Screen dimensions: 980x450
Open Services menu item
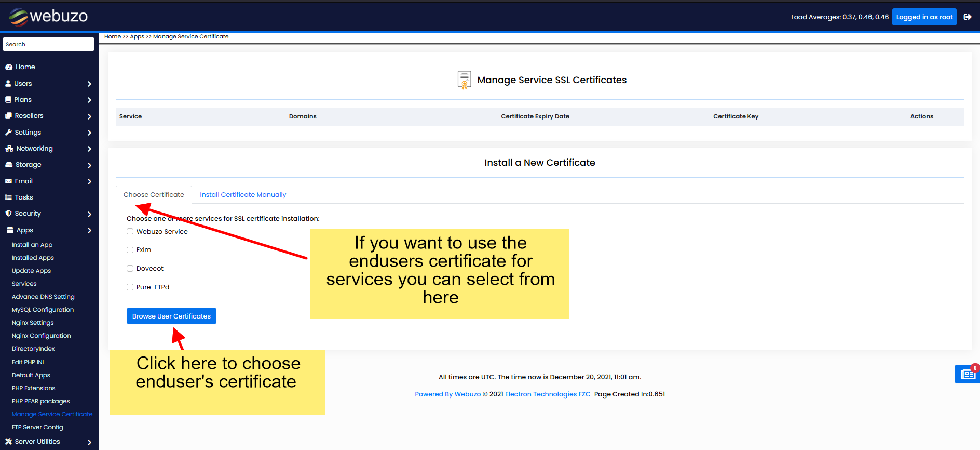click(x=24, y=284)
